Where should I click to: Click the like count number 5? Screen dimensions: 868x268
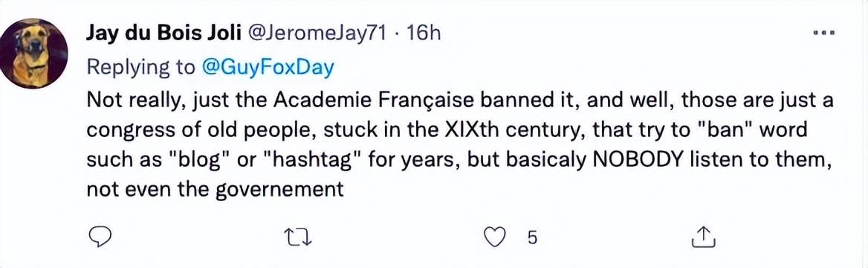coord(532,238)
